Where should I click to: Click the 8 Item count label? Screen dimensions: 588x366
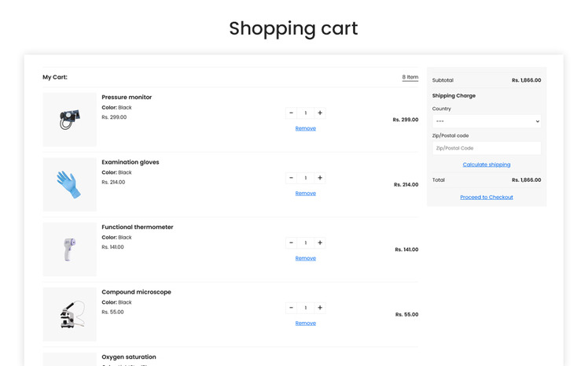[x=410, y=77]
